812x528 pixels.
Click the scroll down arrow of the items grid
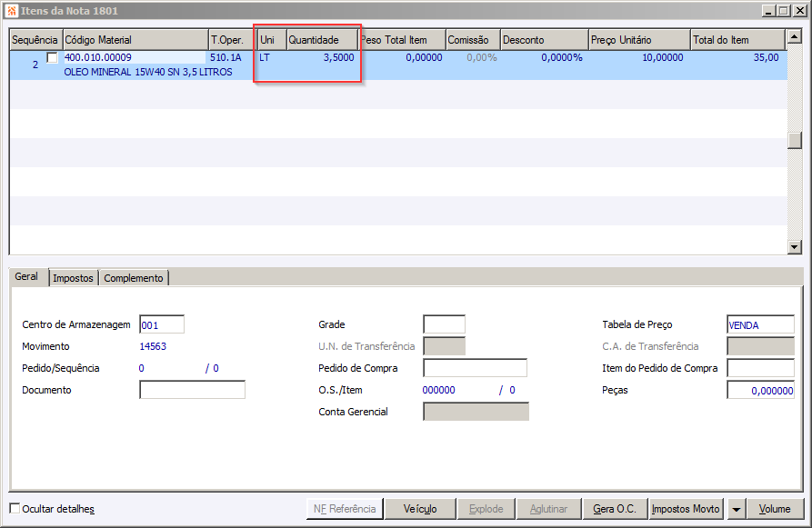click(795, 247)
